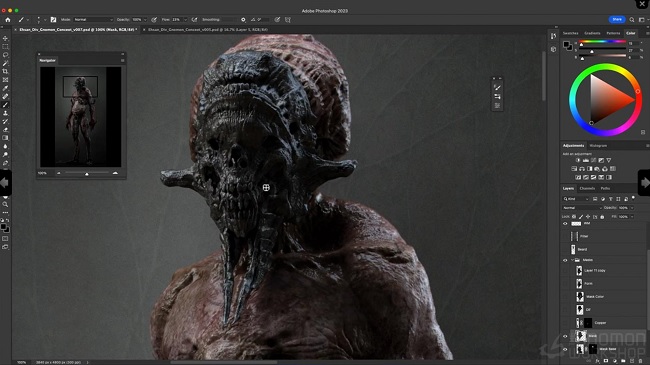
Task: Open Navigator panel menu button
Action: coord(122,61)
